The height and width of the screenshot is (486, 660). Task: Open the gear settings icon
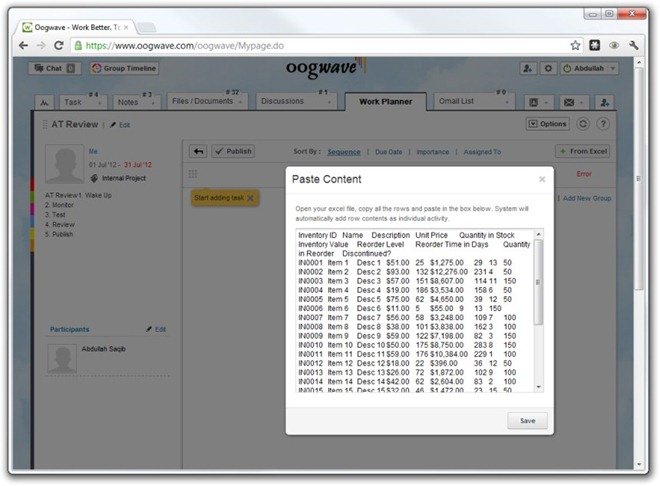(548, 68)
